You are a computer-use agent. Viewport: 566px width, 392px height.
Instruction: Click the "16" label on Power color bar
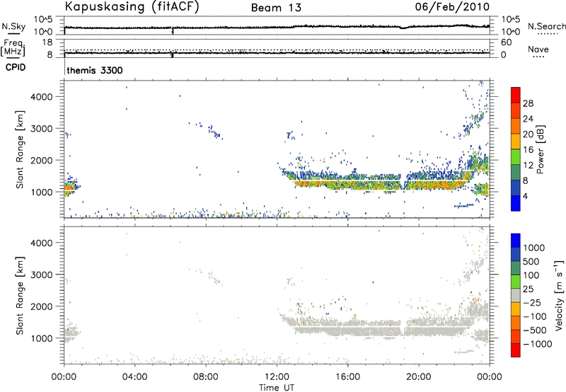tap(528, 150)
